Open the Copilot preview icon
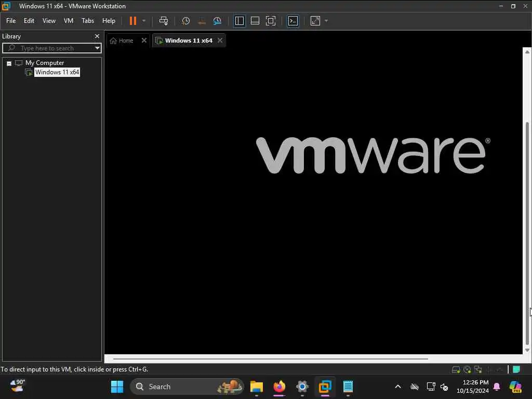 point(515,387)
